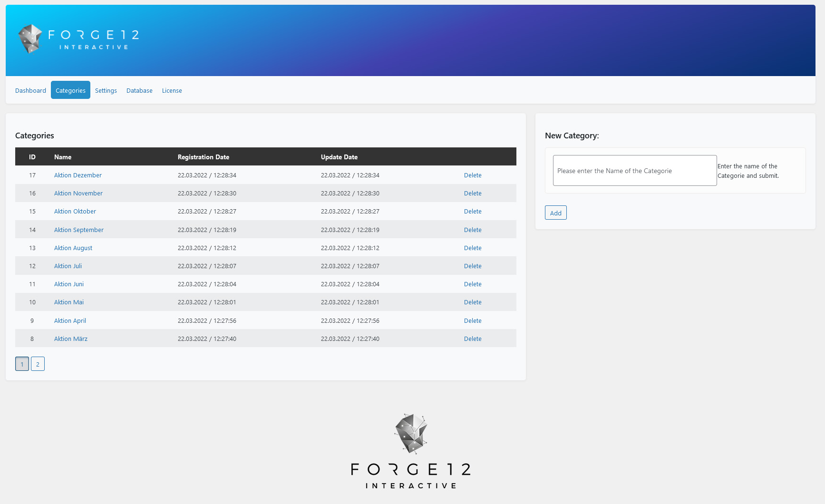Screen dimensions: 825x504
Task: Open the Aktion August category
Action: (73, 248)
